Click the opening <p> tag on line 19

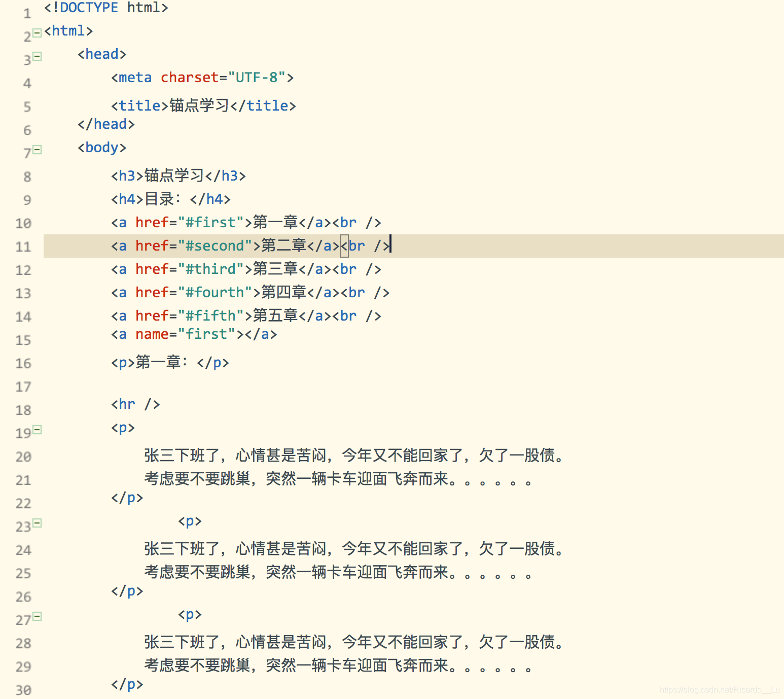point(123,428)
